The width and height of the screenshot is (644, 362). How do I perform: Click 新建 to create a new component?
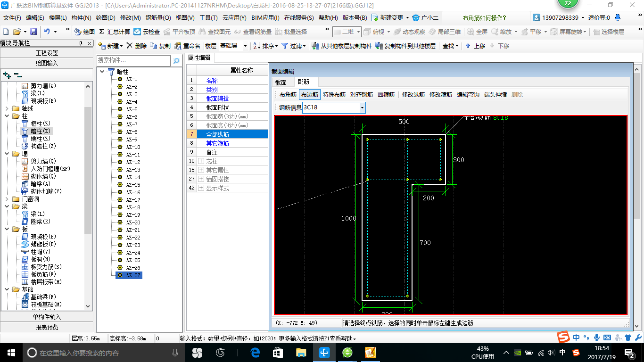(110, 46)
